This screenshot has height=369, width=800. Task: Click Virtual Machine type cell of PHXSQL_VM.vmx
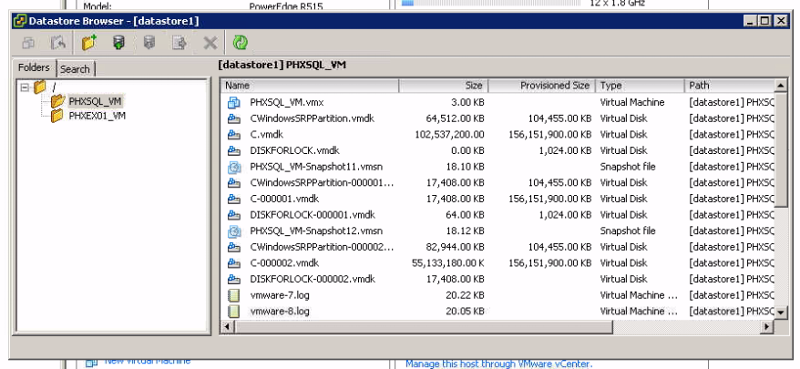[x=632, y=103]
